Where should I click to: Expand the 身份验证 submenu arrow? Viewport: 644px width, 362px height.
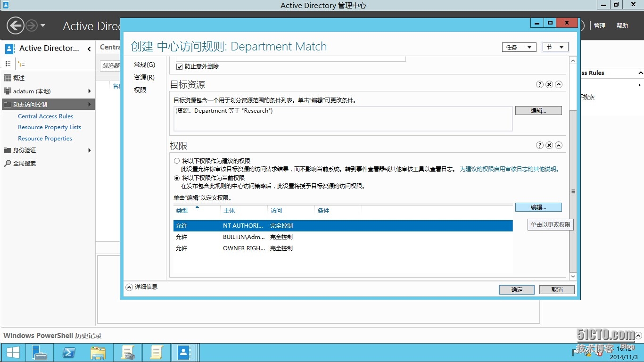coord(90,150)
